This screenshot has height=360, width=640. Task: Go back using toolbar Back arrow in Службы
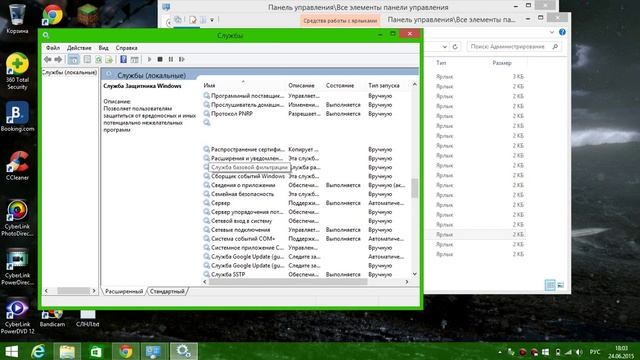(48, 60)
